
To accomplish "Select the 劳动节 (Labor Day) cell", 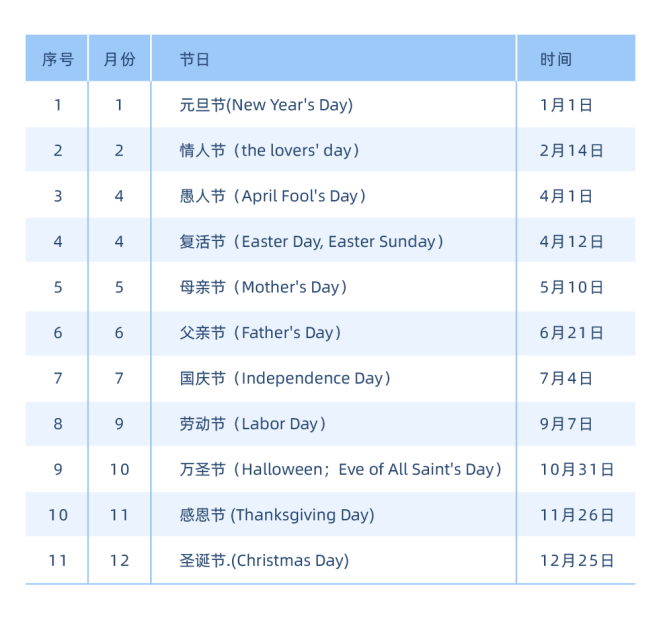I will pos(253,424).
